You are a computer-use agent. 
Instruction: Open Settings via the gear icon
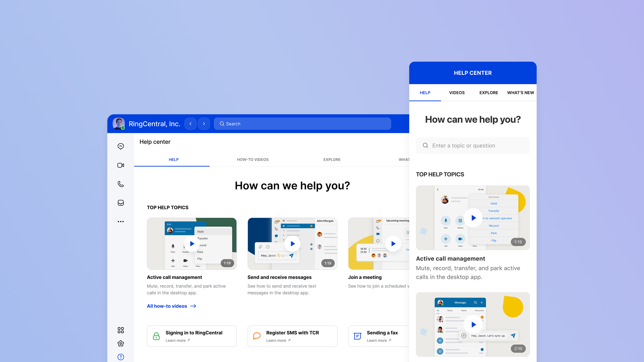point(121,343)
